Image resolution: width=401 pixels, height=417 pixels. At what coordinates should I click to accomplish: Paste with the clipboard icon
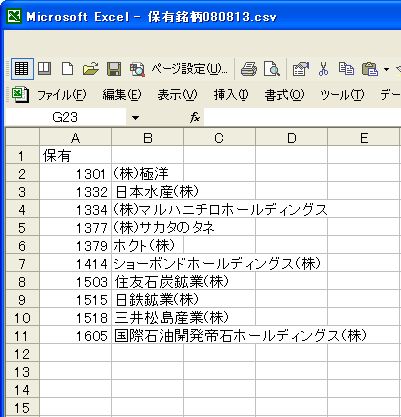coord(369,69)
